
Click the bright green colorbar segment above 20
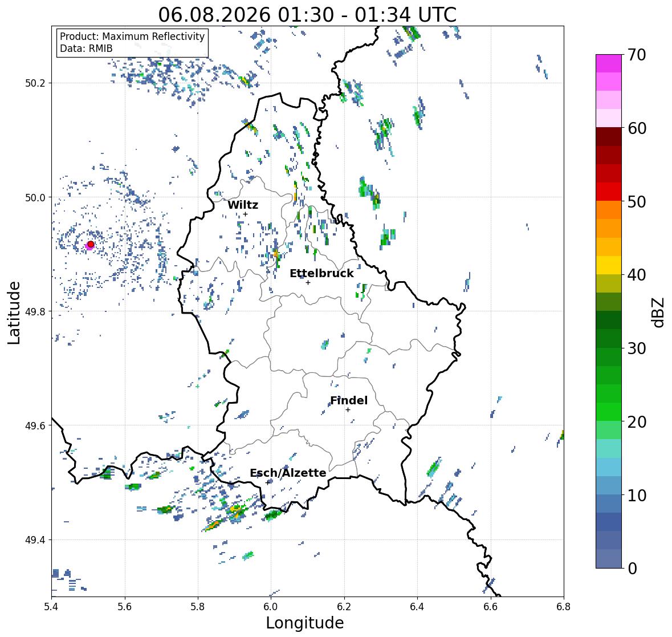point(609,412)
